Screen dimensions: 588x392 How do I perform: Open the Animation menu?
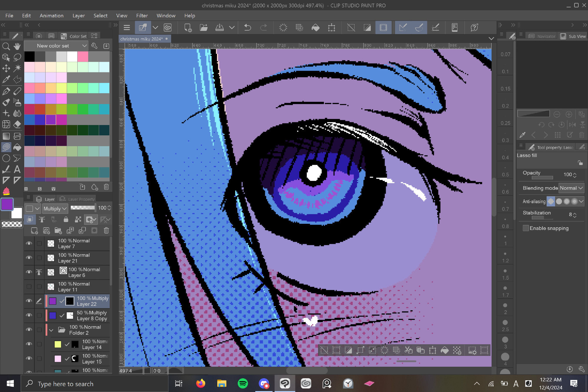(x=51, y=16)
